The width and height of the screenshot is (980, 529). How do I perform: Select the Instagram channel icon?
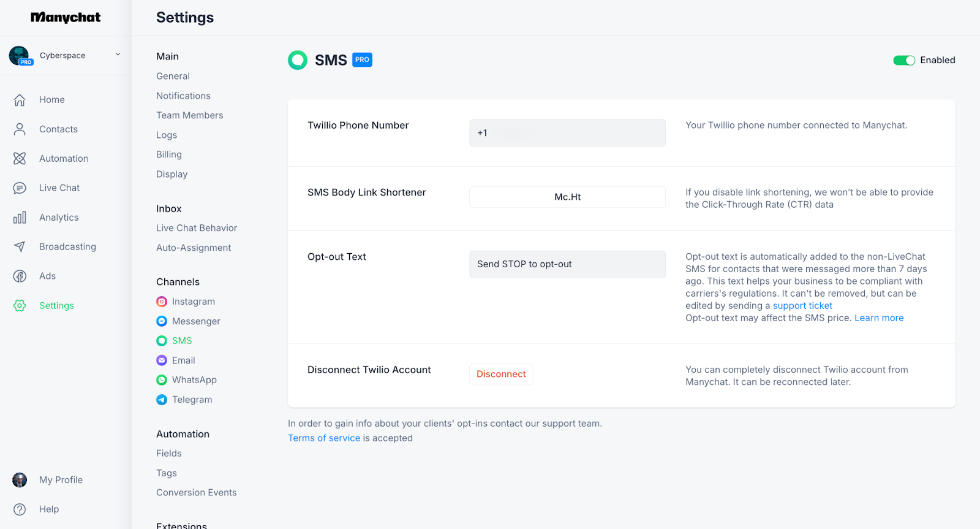coord(162,302)
